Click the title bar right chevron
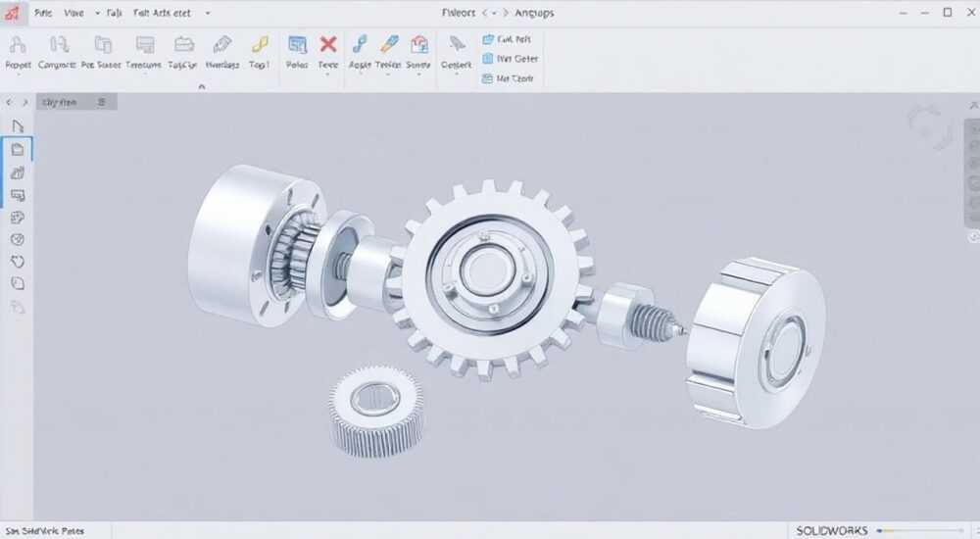 (506, 13)
